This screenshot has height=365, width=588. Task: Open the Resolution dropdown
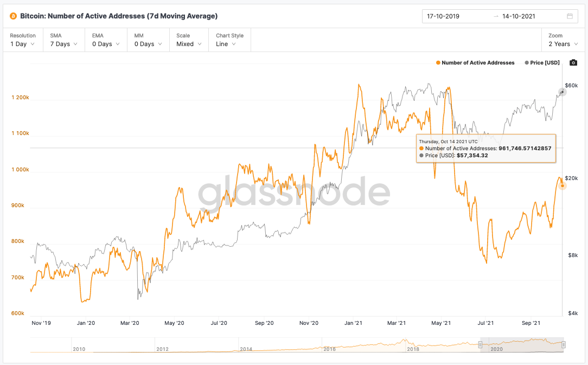click(22, 40)
